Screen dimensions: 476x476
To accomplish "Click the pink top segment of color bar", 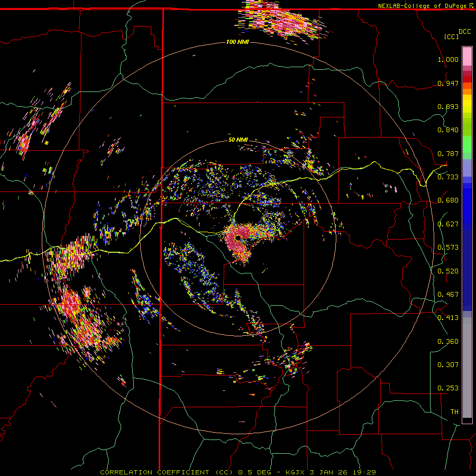I will coord(467,56).
